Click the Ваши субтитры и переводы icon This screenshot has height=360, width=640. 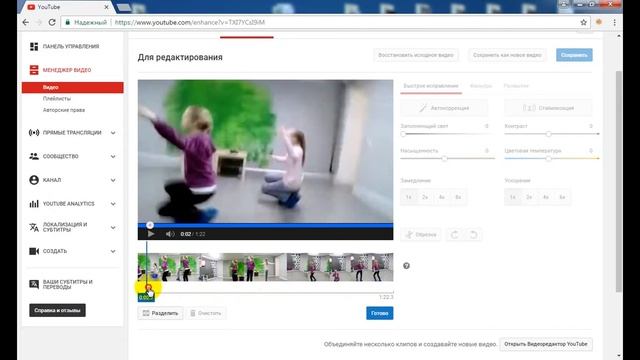coord(34,284)
